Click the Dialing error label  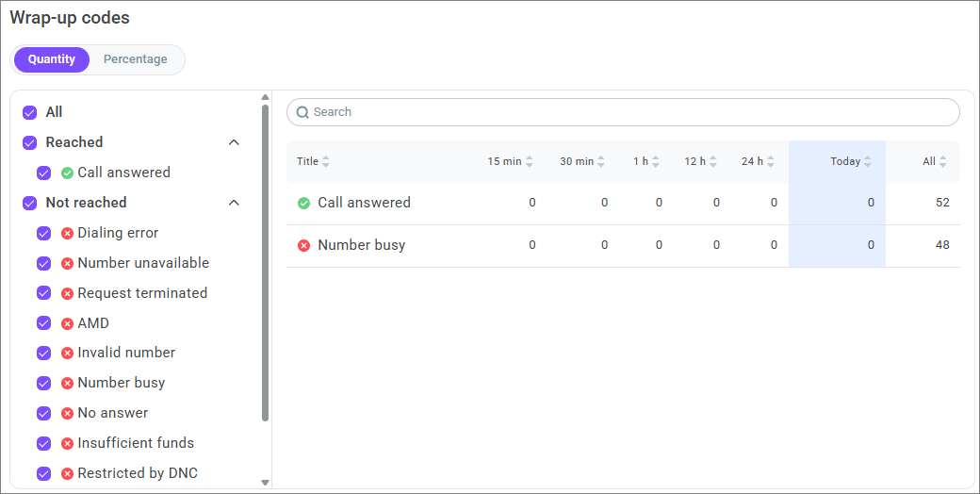(x=118, y=233)
